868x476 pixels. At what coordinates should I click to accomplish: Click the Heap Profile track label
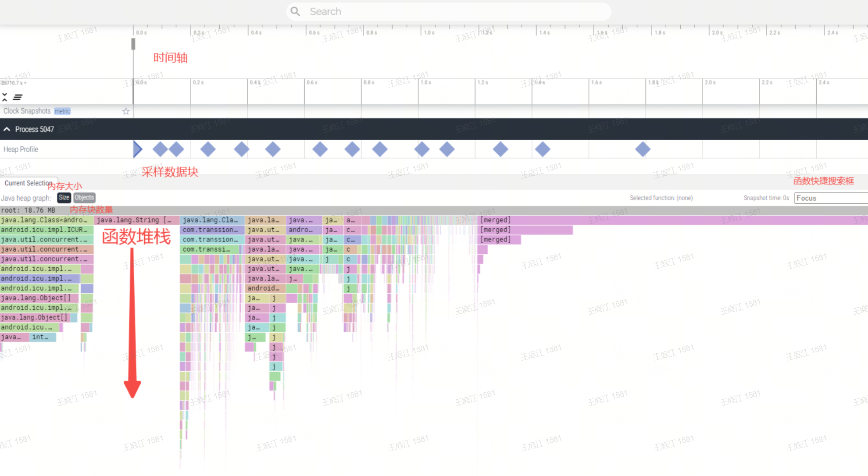click(x=21, y=149)
